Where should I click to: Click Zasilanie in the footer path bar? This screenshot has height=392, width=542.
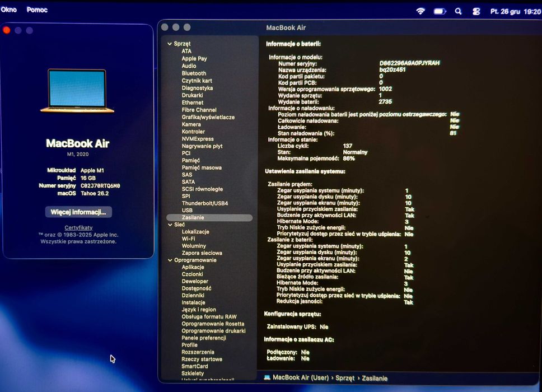tap(375, 378)
